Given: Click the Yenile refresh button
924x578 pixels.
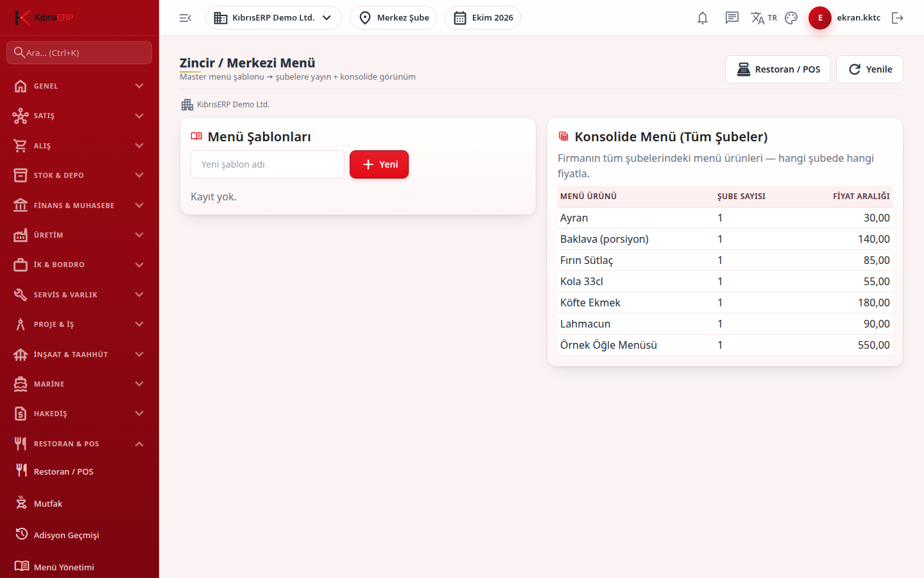Looking at the screenshot, I should pyautogui.click(x=869, y=69).
